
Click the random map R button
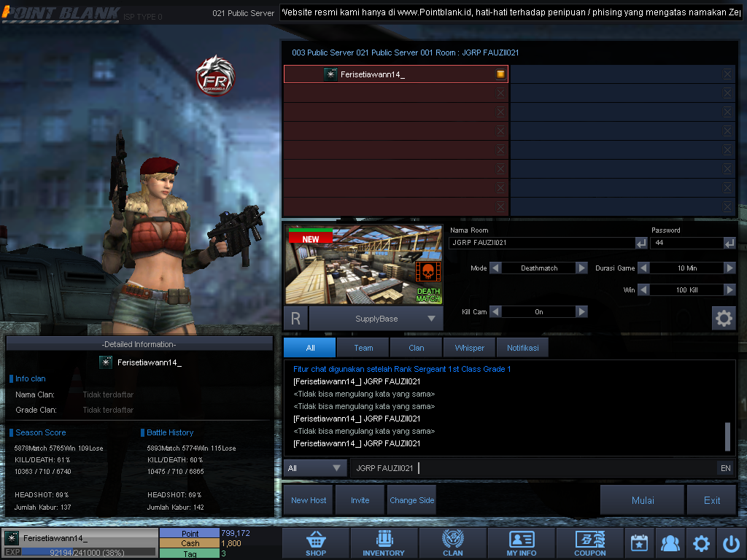pos(295,319)
